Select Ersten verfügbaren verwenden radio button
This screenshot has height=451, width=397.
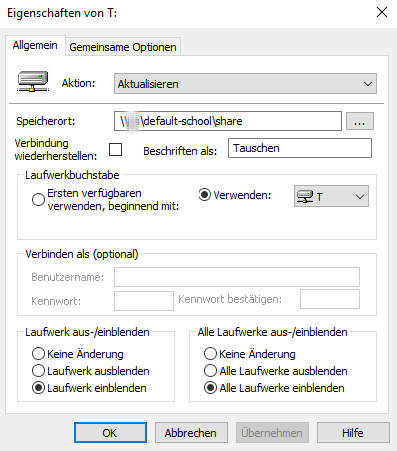[38, 199]
